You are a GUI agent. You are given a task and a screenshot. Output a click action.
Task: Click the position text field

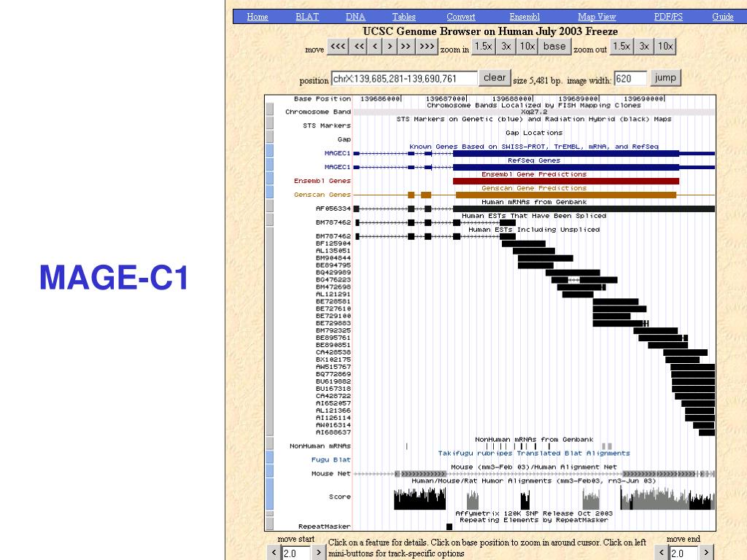404,79
